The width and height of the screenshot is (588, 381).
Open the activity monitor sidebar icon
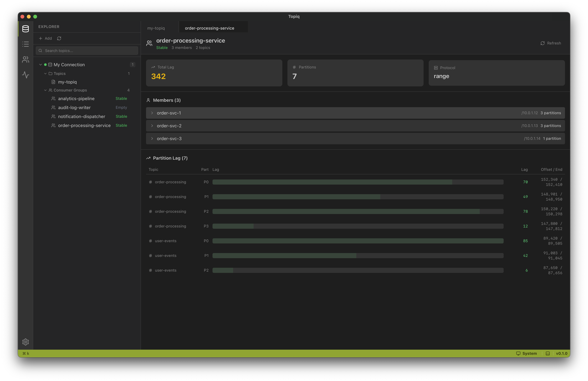25,75
